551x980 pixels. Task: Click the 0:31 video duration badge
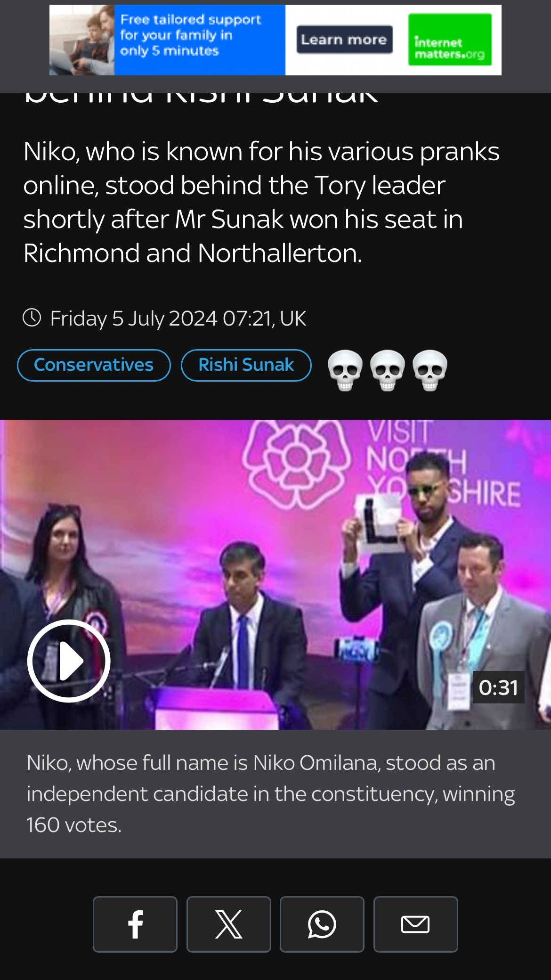(498, 687)
